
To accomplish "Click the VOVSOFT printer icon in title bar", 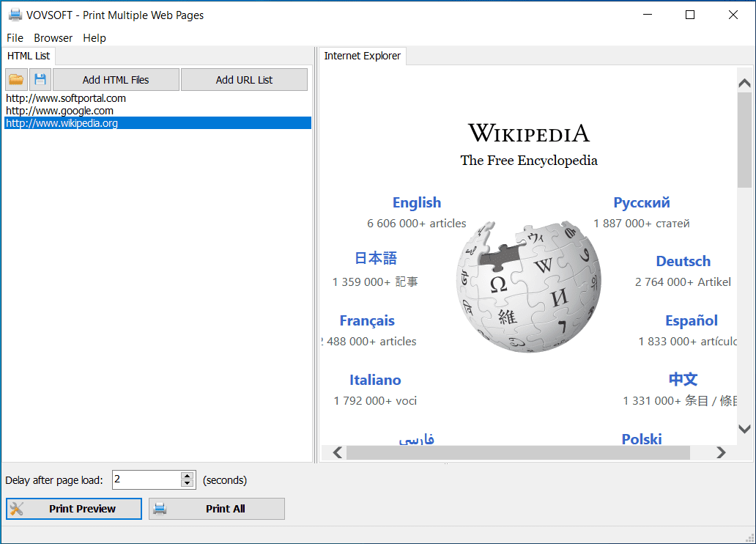I will [15, 15].
